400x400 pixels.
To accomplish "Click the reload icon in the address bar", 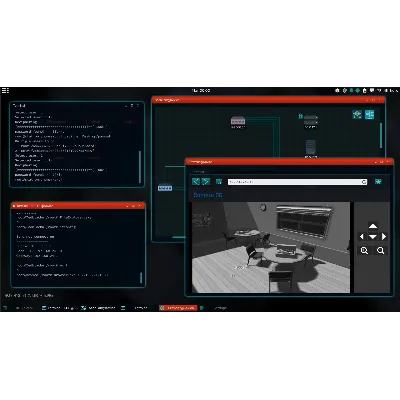I will (x=364, y=182).
